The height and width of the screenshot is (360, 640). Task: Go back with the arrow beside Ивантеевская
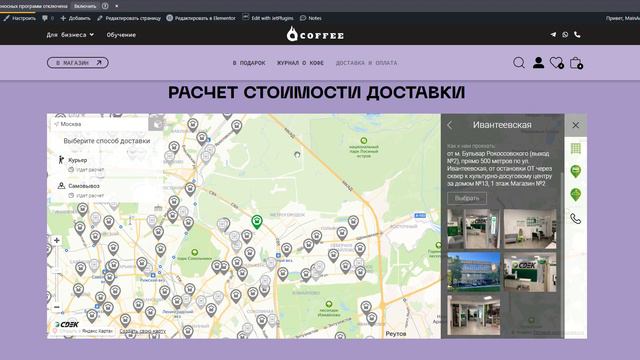[450, 125]
